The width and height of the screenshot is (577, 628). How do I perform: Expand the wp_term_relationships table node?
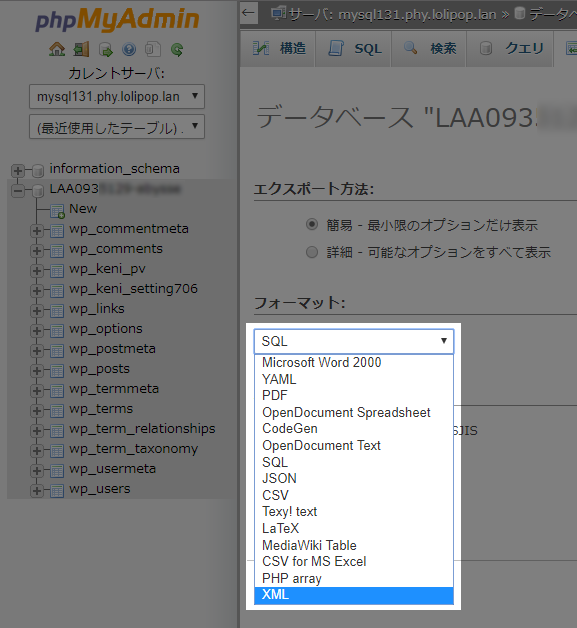(37, 431)
